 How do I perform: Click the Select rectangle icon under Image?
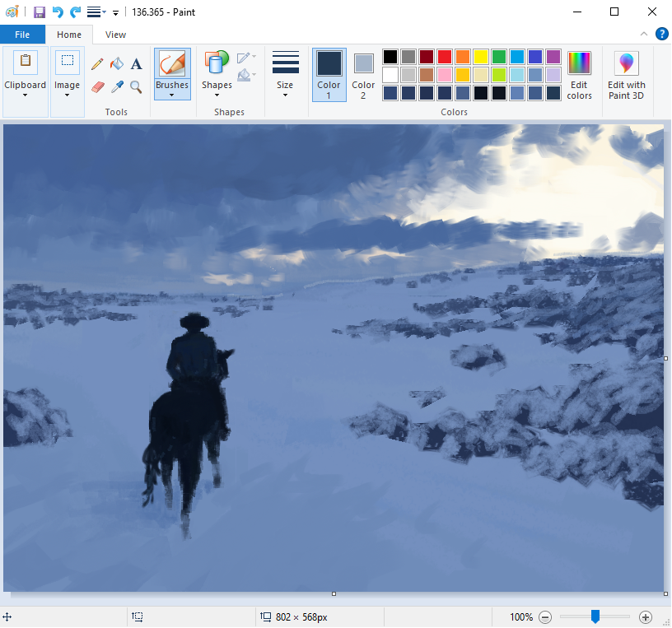68,63
